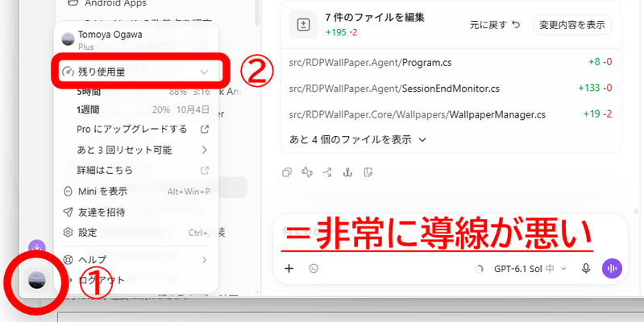Image resolution: width=644 pixels, height=322 pixels.
Task: Click the plus attach icon in composer
Action: [289, 269]
